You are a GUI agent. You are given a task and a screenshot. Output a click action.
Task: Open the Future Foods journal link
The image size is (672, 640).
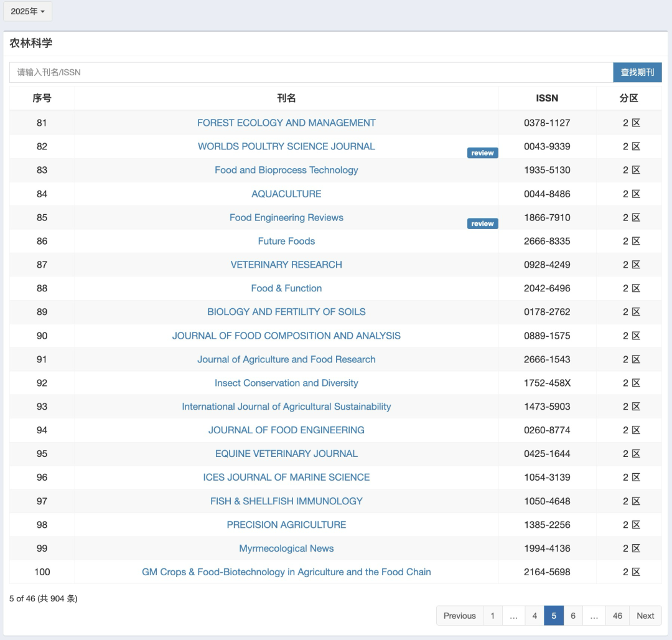tap(286, 241)
